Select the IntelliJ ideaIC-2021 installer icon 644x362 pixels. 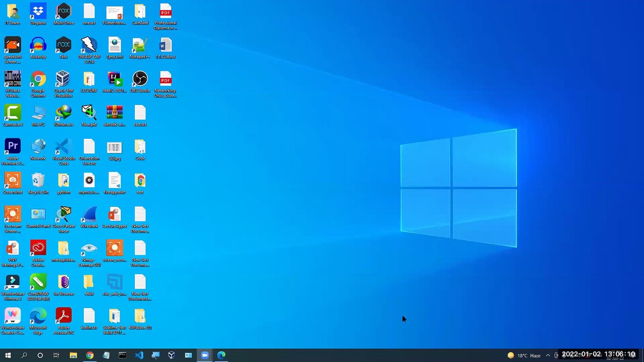pyautogui.click(x=114, y=82)
